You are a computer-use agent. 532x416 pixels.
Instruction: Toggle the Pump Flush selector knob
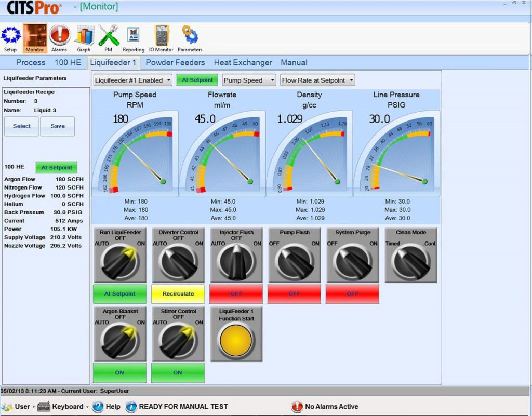pos(295,261)
